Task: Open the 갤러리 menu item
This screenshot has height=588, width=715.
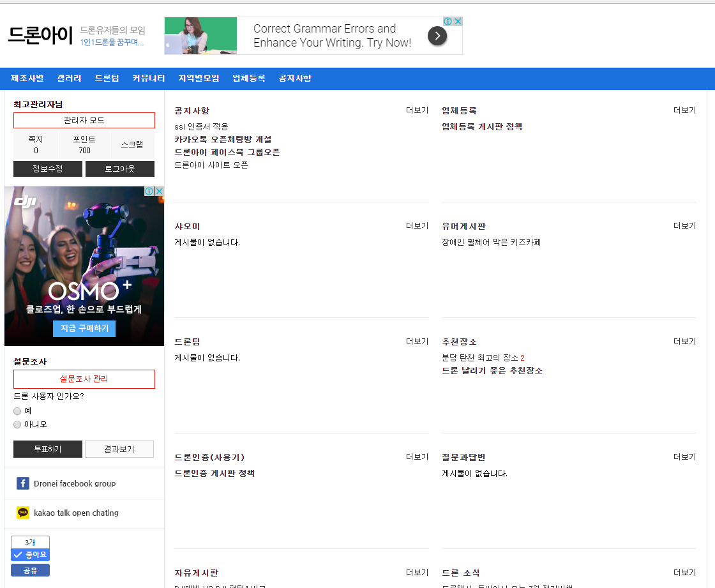Action: pyautogui.click(x=69, y=79)
